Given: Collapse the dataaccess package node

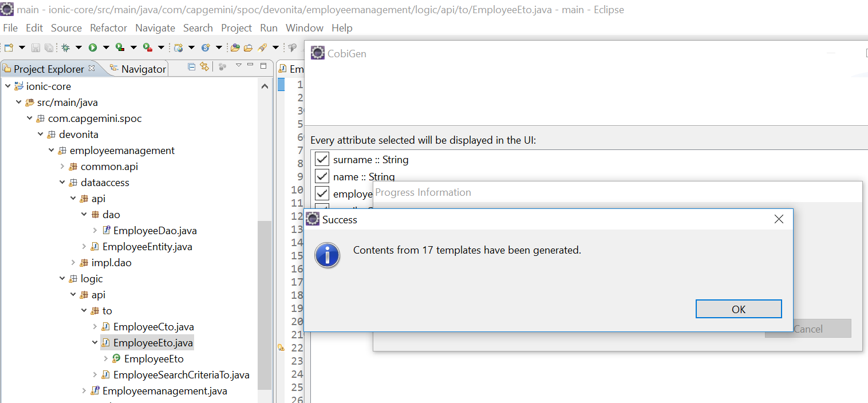Looking at the screenshot, I should point(62,183).
